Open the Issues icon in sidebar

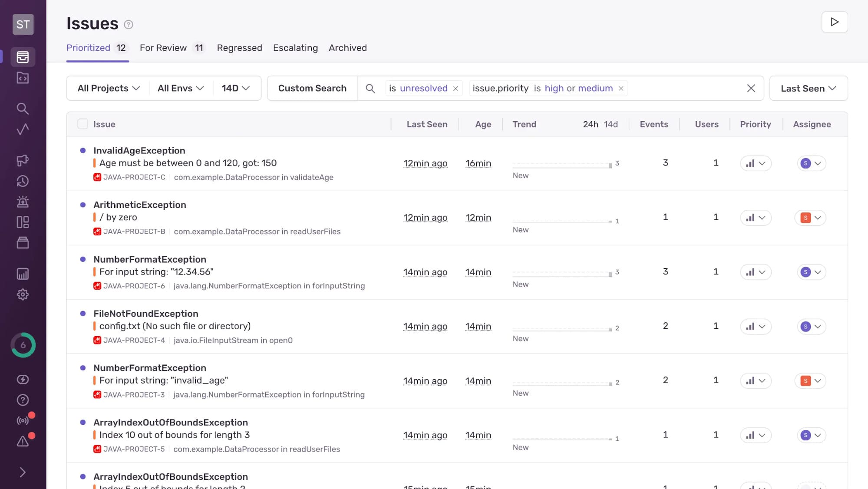23,57
